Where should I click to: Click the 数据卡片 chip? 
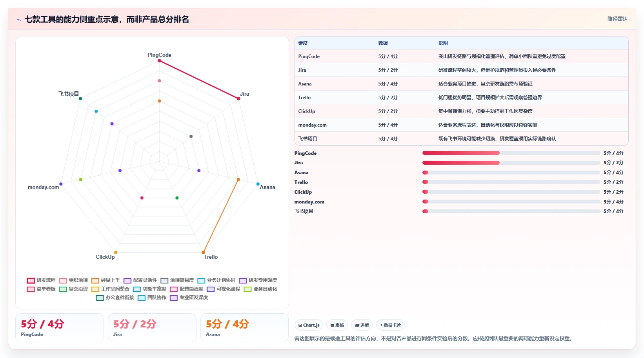(x=390, y=325)
